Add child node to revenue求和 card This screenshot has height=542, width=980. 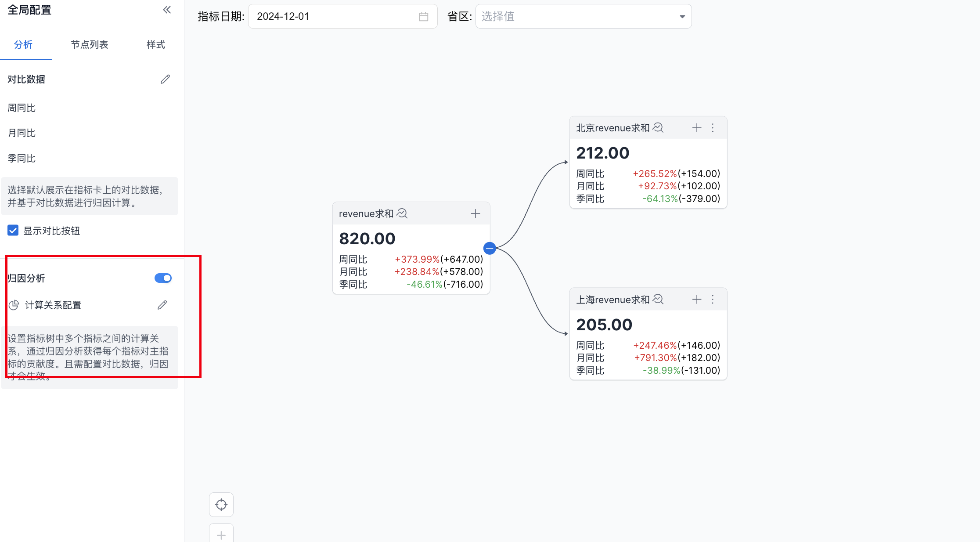point(476,213)
